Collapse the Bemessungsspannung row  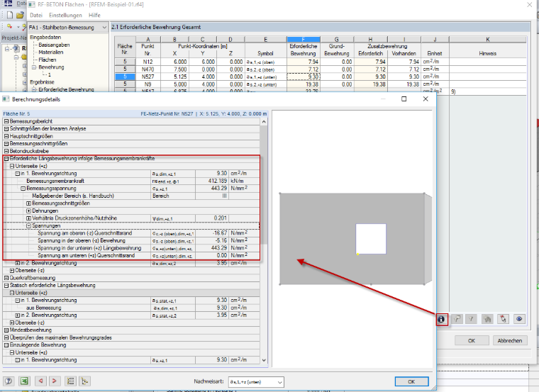[x=23, y=189]
